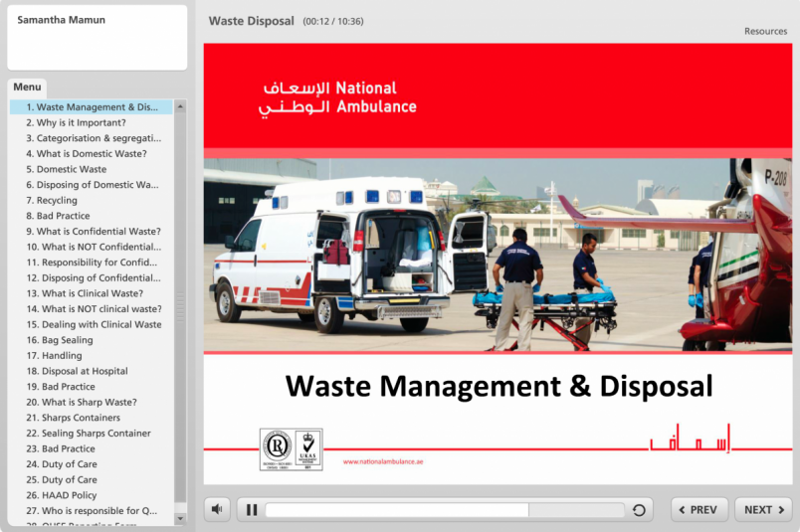Click the replay circular arrow icon
Screen dimensions: 800x532
pyautogui.click(x=639, y=509)
